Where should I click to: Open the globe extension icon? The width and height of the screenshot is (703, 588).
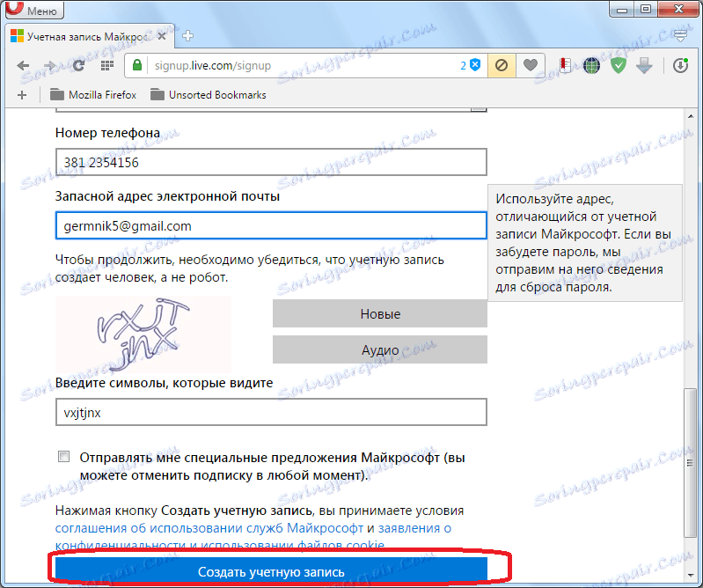click(x=592, y=66)
